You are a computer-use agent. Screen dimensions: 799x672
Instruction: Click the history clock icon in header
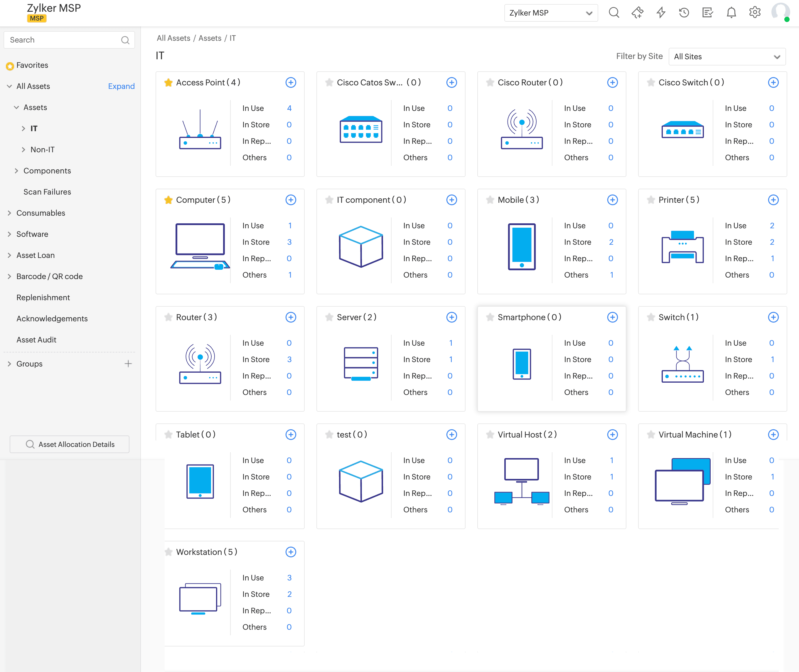pyautogui.click(x=684, y=13)
